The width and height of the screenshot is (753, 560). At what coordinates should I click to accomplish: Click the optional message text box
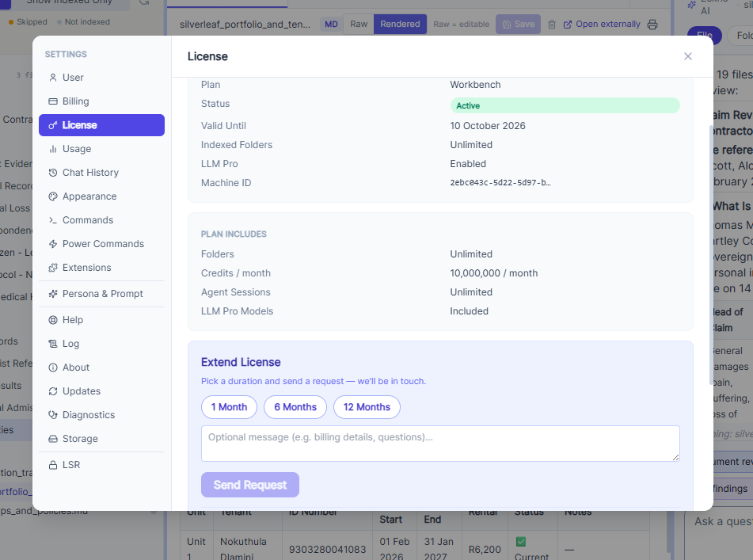[440, 444]
